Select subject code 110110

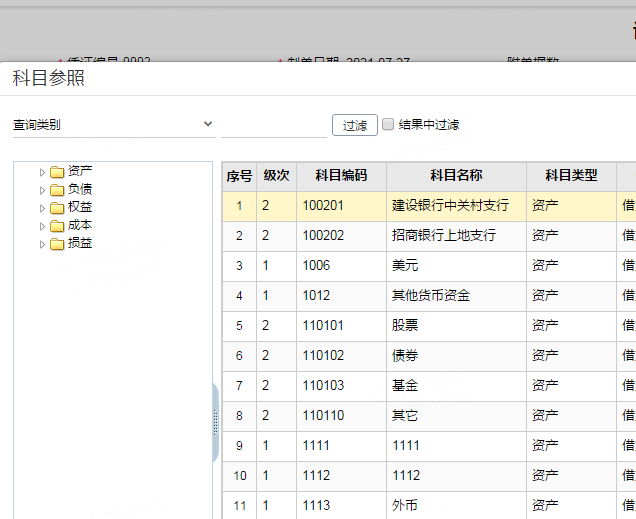(323, 416)
